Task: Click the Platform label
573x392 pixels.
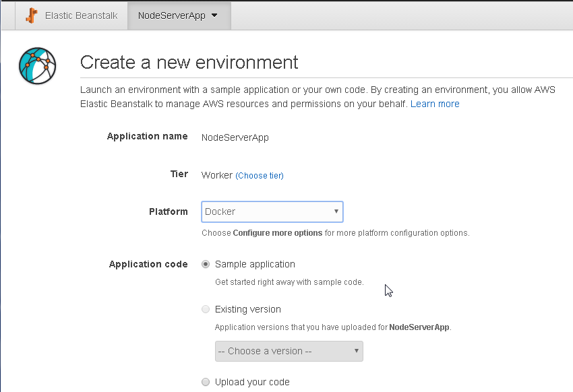Action: click(x=169, y=211)
